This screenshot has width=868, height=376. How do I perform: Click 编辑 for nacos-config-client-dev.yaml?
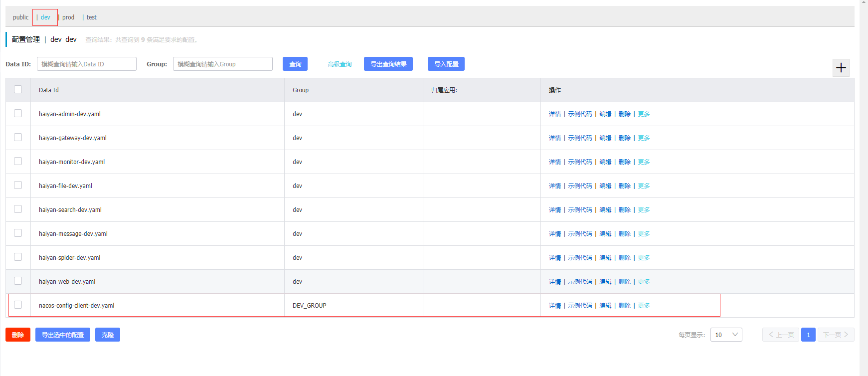pyautogui.click(x=605, y=306)
